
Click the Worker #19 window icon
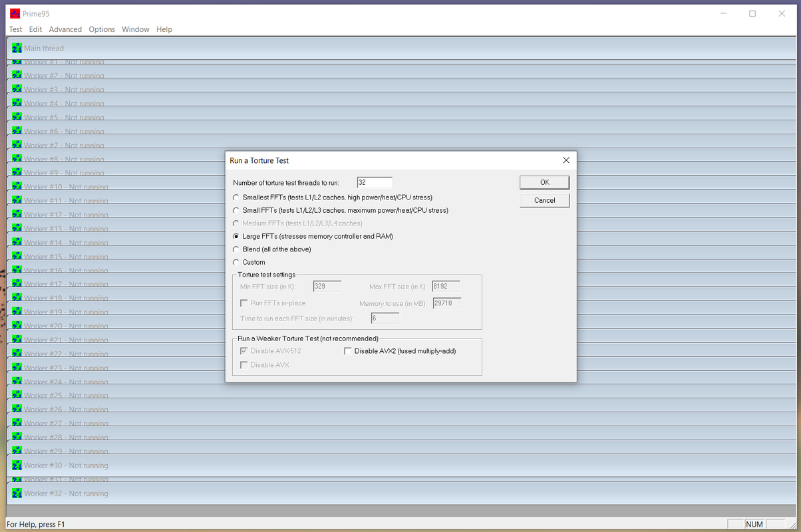click(x=17, y=312)
